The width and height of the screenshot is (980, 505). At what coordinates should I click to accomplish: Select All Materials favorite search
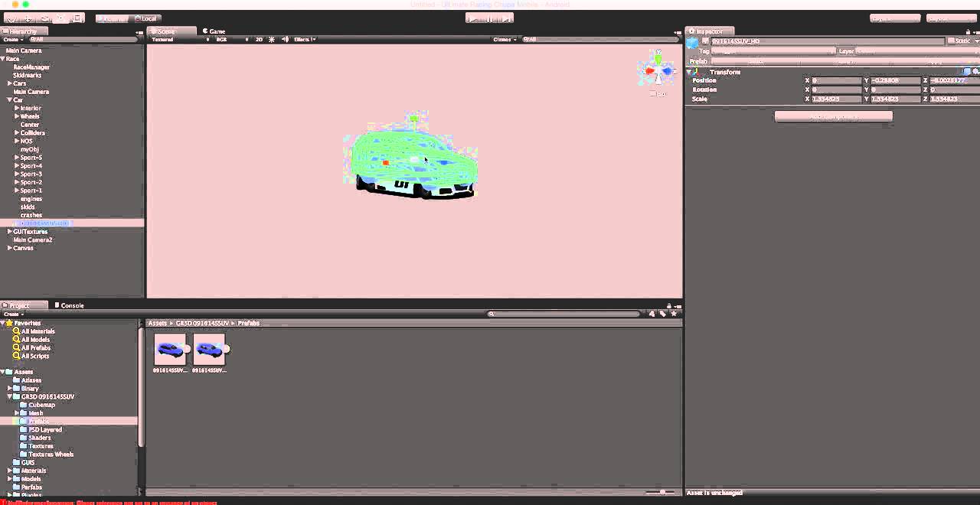38,331
